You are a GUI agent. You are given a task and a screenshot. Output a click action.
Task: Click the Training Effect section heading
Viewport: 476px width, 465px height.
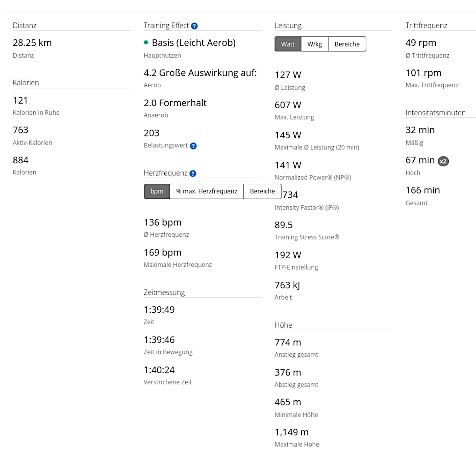[x=166, y=25]
